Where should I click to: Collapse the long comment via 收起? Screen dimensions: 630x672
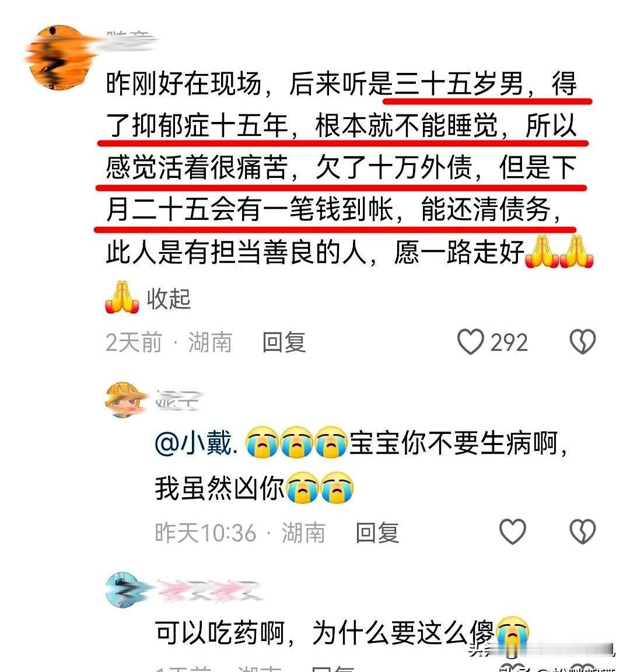pos(169,299)
